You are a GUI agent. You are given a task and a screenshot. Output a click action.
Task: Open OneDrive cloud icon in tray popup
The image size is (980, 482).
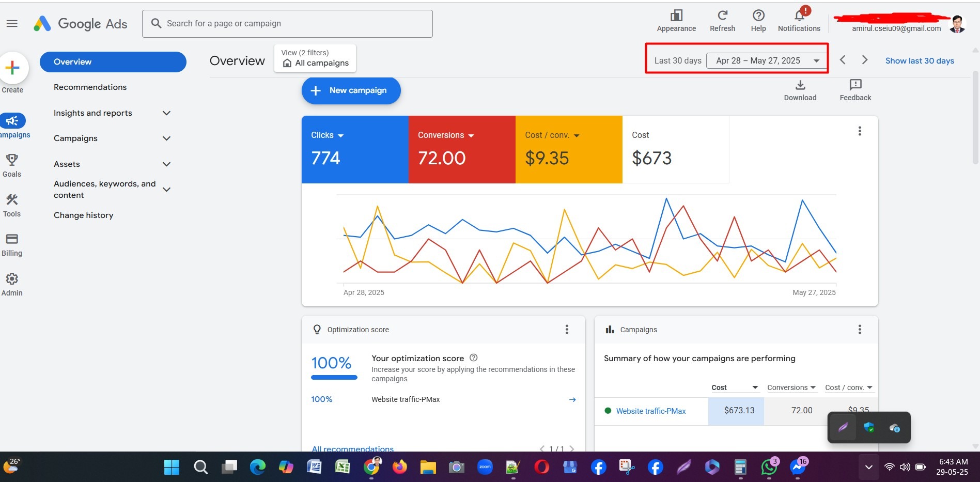pos(895,428)
